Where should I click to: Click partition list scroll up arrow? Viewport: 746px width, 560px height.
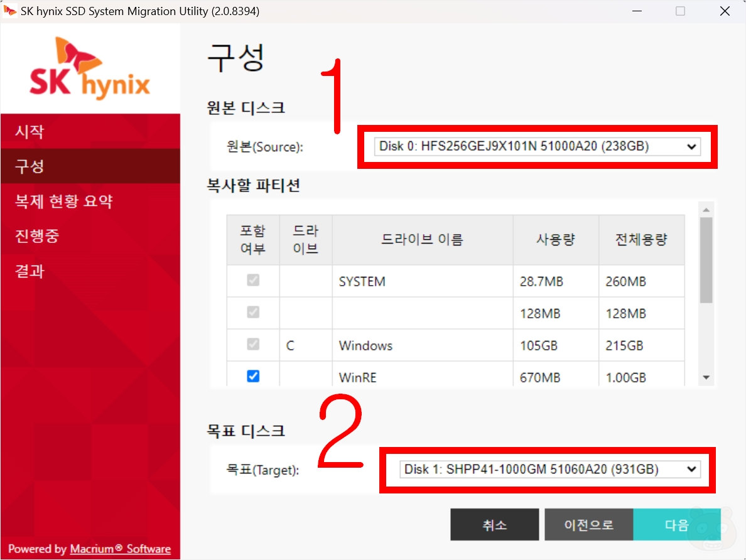coord(706,209)
